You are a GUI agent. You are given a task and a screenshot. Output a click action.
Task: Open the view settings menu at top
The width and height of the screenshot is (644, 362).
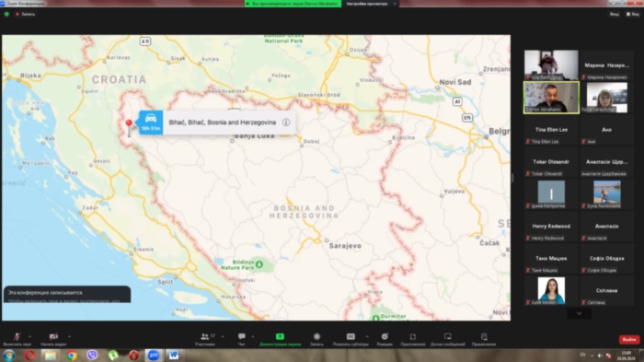click(371, 4)
